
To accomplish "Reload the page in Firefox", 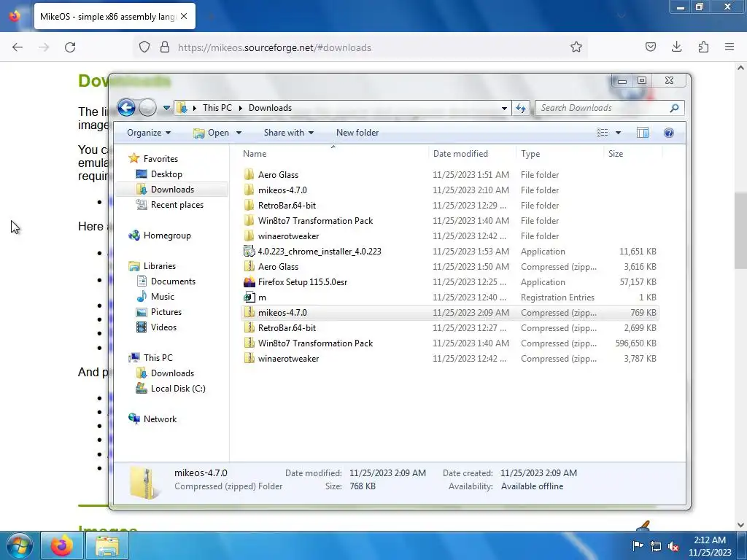I will [70, 47].
